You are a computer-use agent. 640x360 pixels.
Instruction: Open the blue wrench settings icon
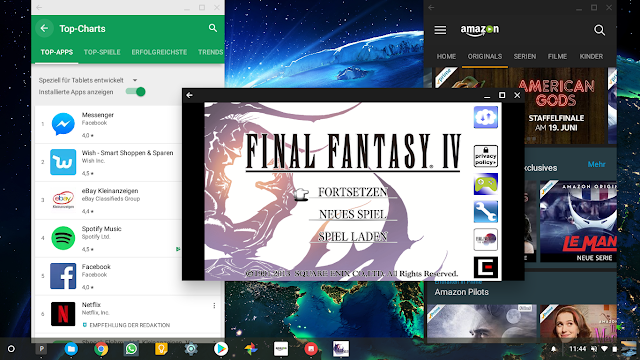point(485,211)
